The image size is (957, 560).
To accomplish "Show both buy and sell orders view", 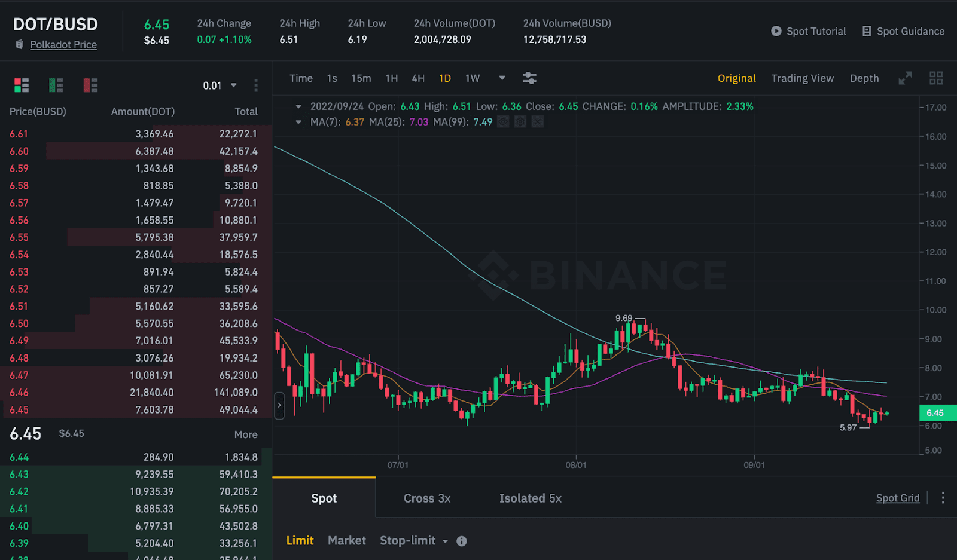I will 22,85.
